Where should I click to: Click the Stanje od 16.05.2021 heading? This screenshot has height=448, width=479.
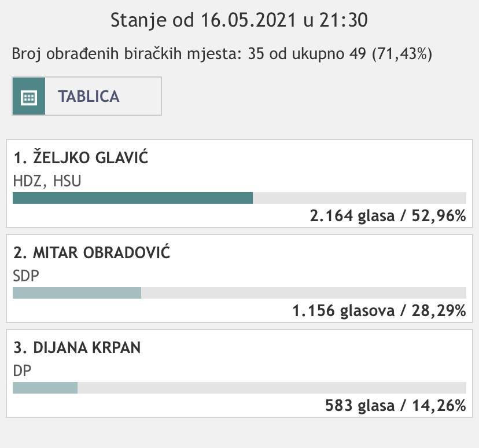point(239,20)
